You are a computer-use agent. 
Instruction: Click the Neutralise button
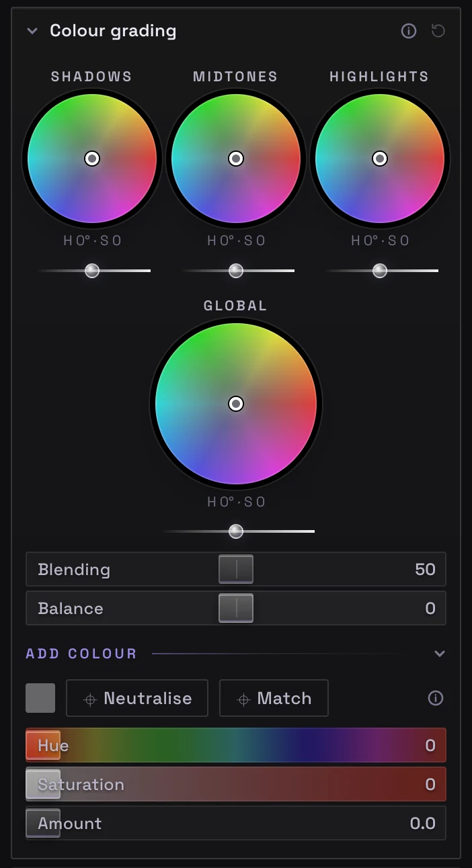[137, 699]
